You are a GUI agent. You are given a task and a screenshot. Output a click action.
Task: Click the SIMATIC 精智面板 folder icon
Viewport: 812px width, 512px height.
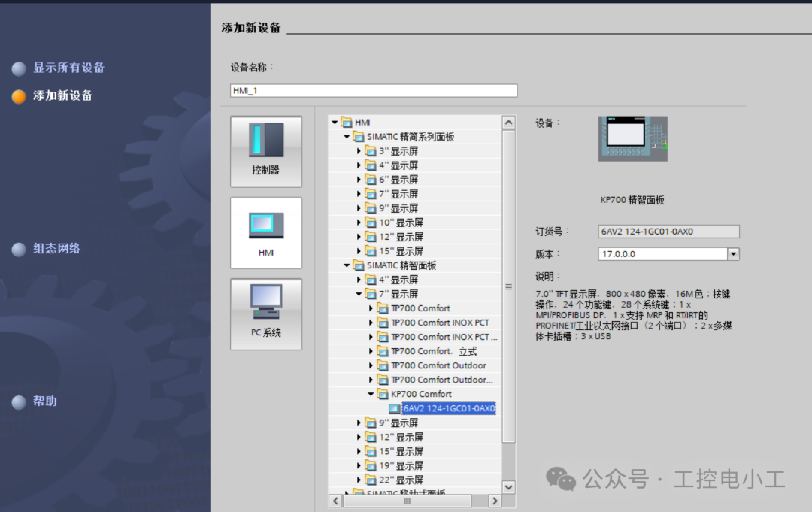click(359, 265)
